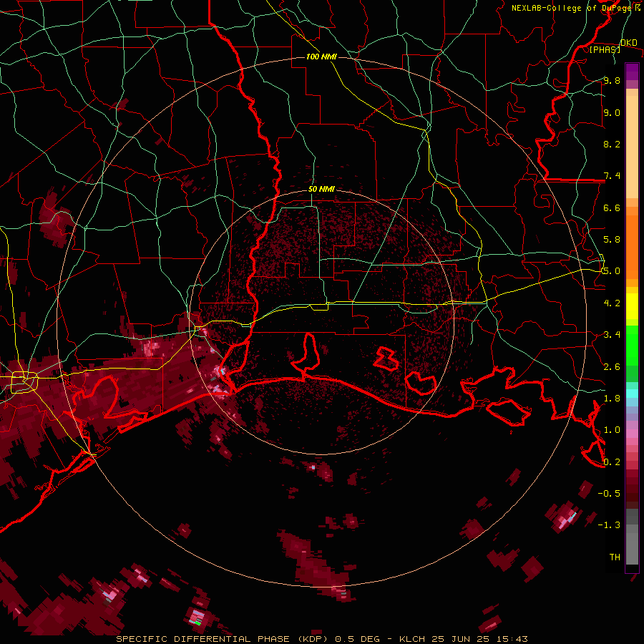Screen dimensions: 644x644
Task: Click the yellow color bar segment
Action: coord(632,306)
